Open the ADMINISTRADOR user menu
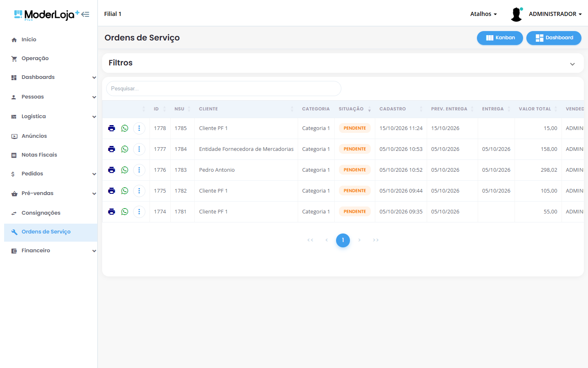 (x=555, y=14)
